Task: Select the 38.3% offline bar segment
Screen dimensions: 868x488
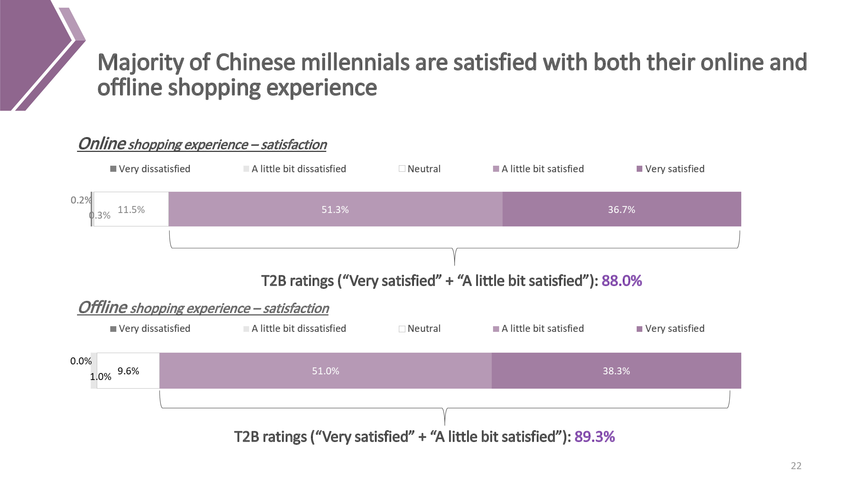Action: pos(616,371)
